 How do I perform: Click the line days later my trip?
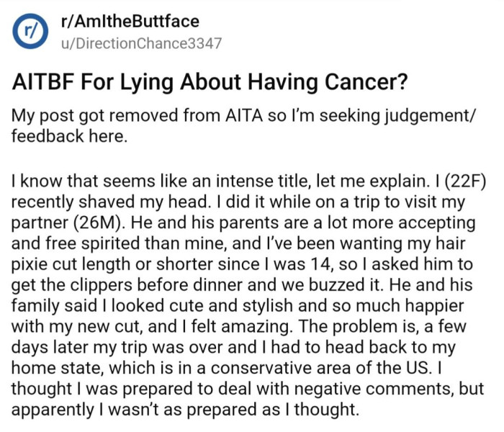(x=234, y=348)
